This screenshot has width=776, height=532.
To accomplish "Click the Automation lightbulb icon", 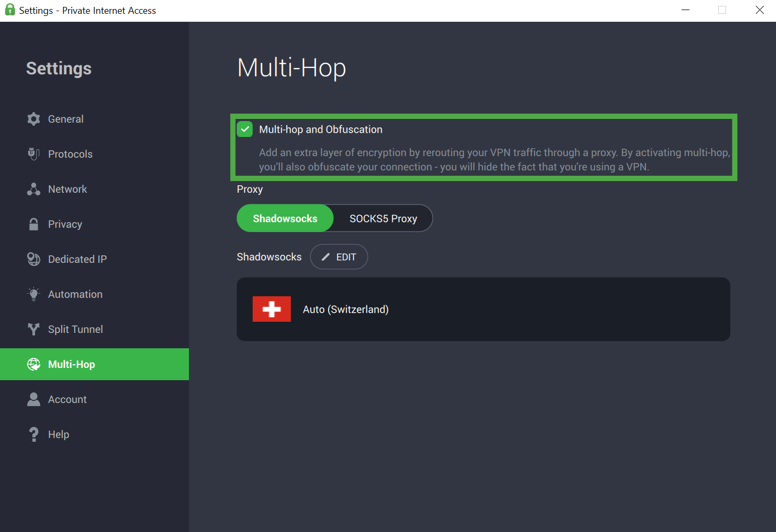I will [x=33, y=294].
